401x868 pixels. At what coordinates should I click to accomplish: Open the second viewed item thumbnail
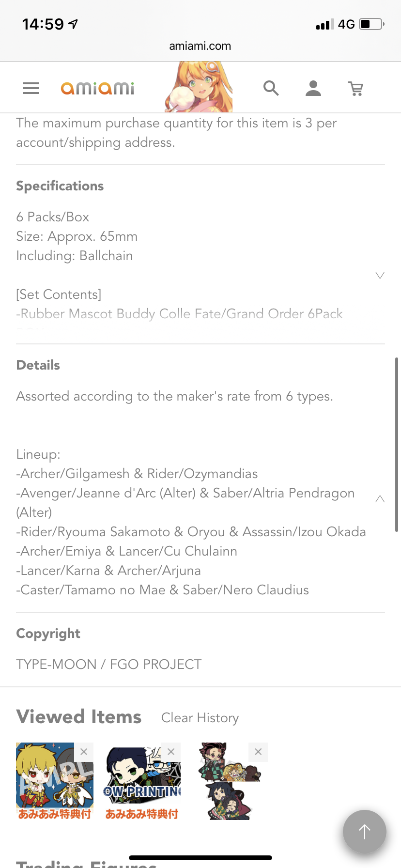click(142, 781)
